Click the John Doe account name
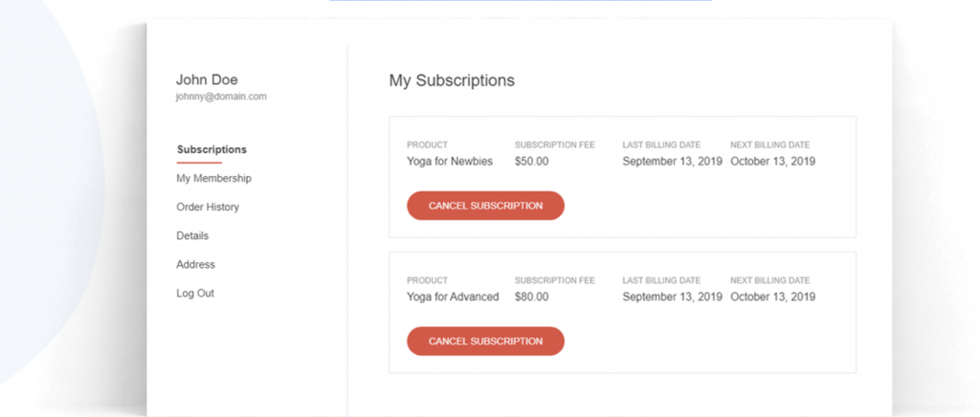The width and height of the screenshot is (980, 417). (207, 79)
